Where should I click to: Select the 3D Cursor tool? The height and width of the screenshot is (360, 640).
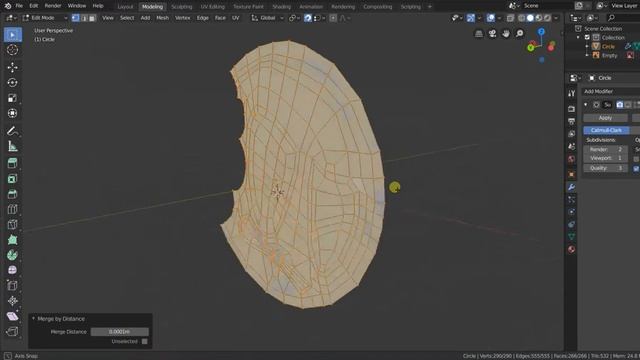12,50
